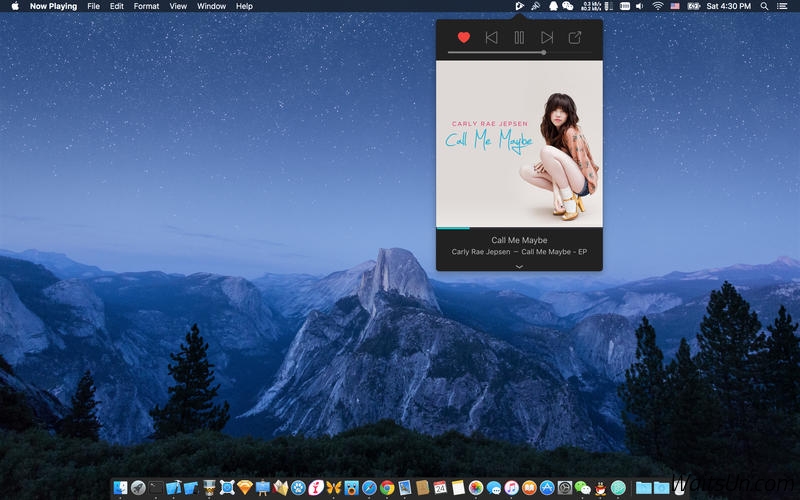Open Launchpad rocket in the dock
The image size is (800, 500).
(138, 488)
